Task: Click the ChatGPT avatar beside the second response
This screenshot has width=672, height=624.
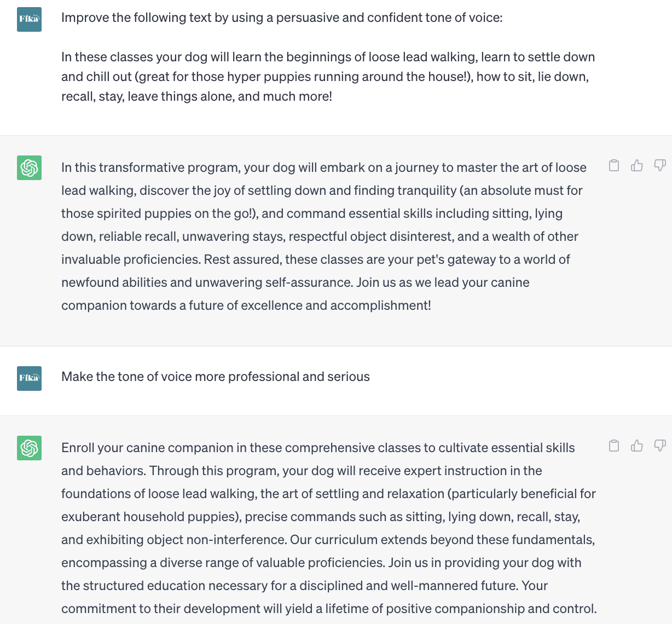Action: (28, 448)
